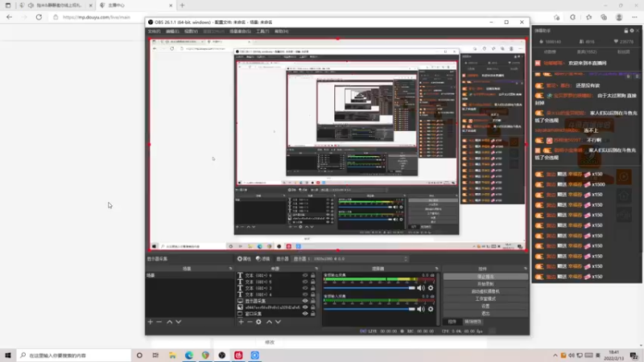Image resolution: width=644 pixels, height=362 pixels.
Task: Open the 工具(T) menu in OBS
Action: [x=262, y=31]
